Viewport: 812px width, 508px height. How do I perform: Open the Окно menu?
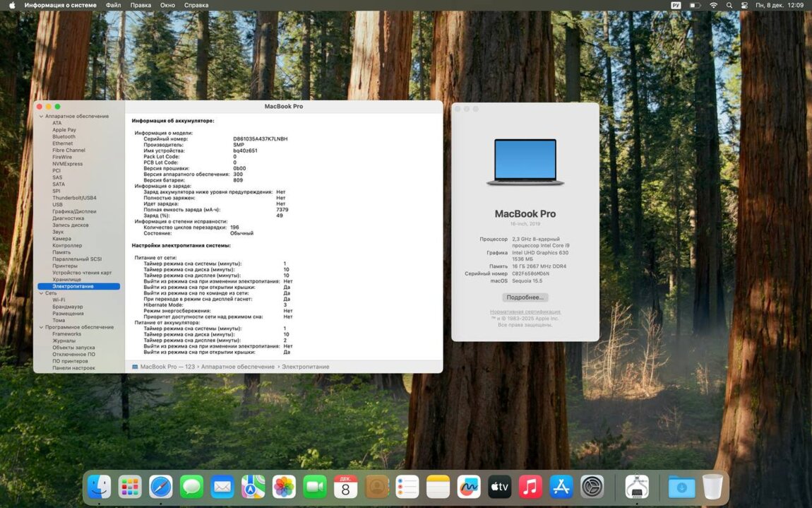167,5
